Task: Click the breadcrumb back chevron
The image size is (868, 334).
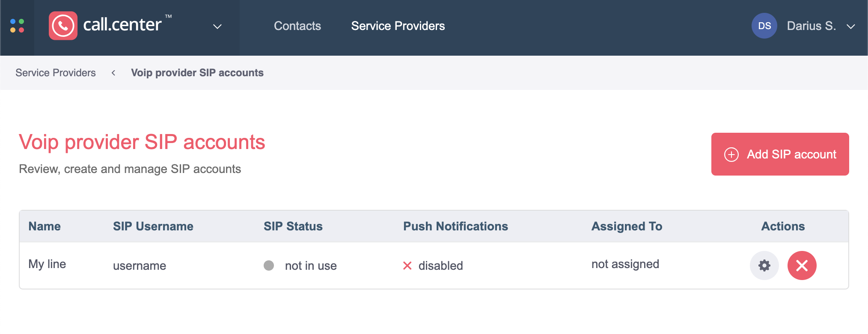Action: point(113,73)
